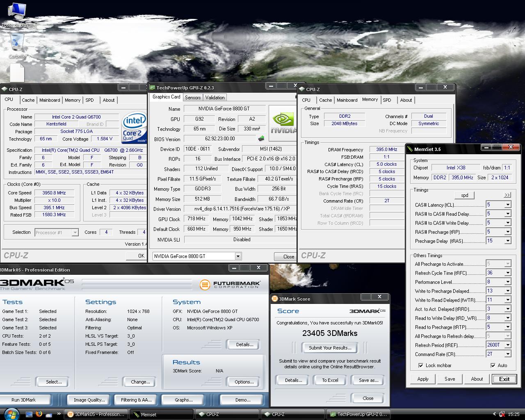Click Filtering & AA button

pyautogui.click(x=136, y=400)
